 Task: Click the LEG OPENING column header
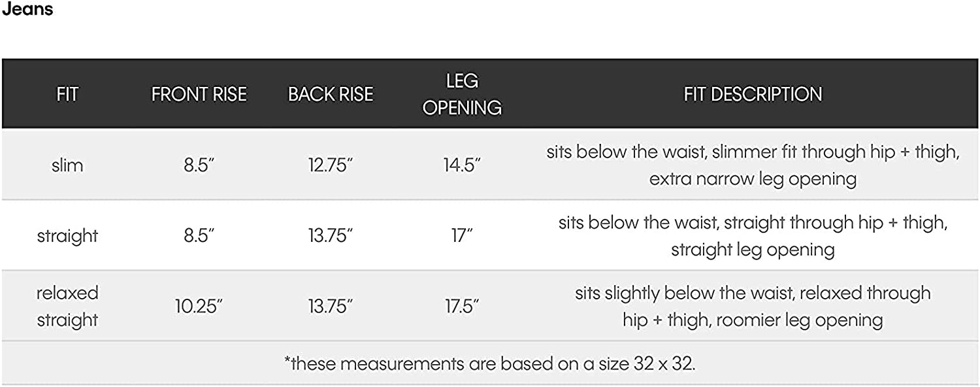pyautogui.click(x=462, y=94)
